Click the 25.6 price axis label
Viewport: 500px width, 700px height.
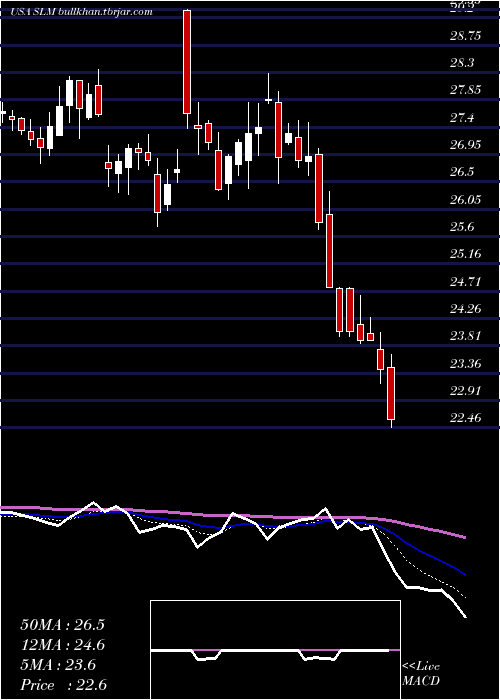(x=462, y=227)
